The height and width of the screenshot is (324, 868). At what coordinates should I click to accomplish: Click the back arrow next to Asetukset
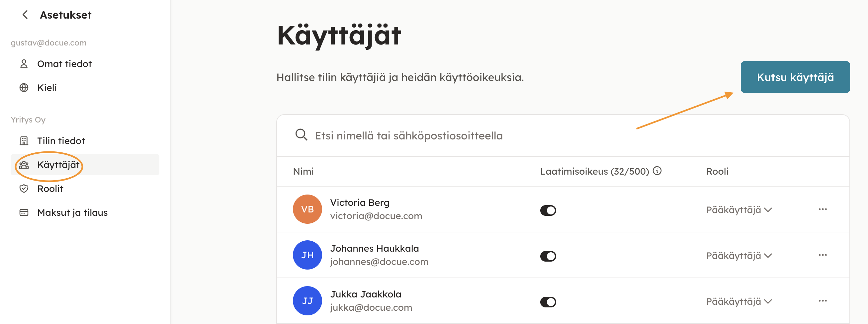point(25,15)
